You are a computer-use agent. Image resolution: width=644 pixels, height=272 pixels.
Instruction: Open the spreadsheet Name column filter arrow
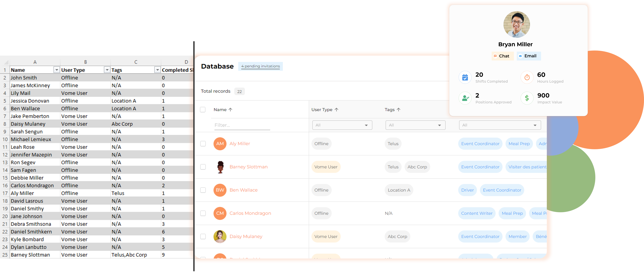click(57, 70)
